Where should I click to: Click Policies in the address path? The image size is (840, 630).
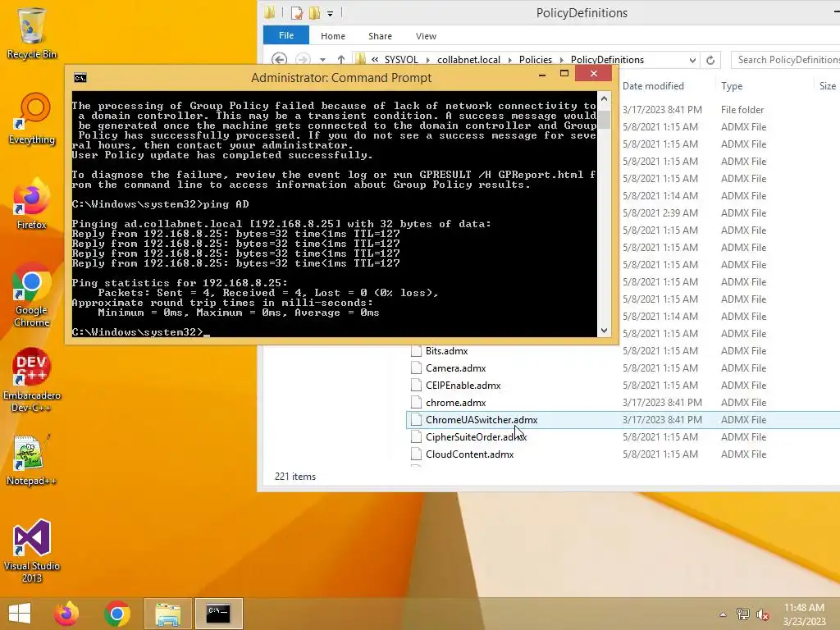[535, 59]
